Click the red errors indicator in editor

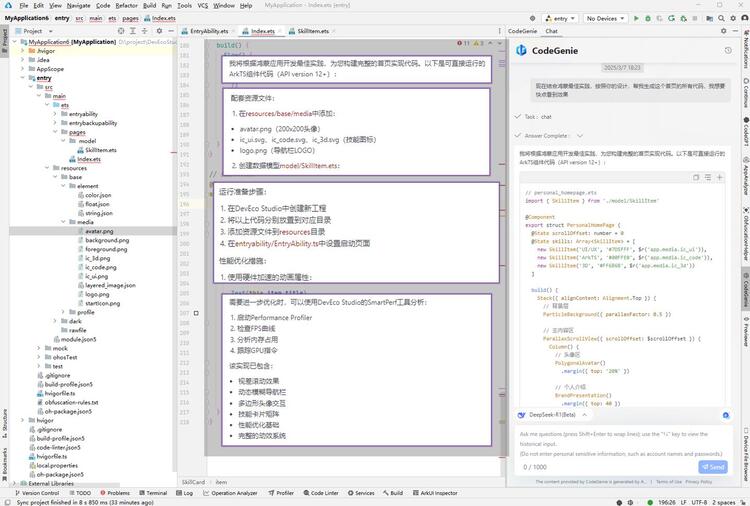[463, 43]
